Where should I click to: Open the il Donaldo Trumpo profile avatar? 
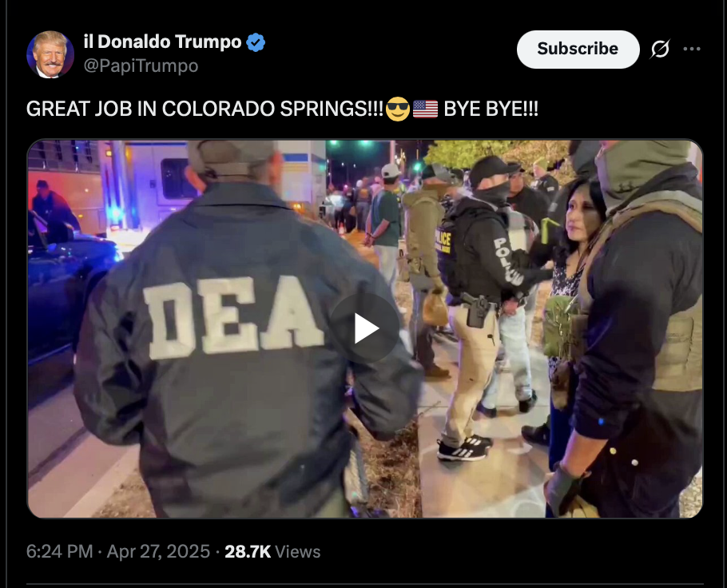pyautogui.click(x=50, y=54)
